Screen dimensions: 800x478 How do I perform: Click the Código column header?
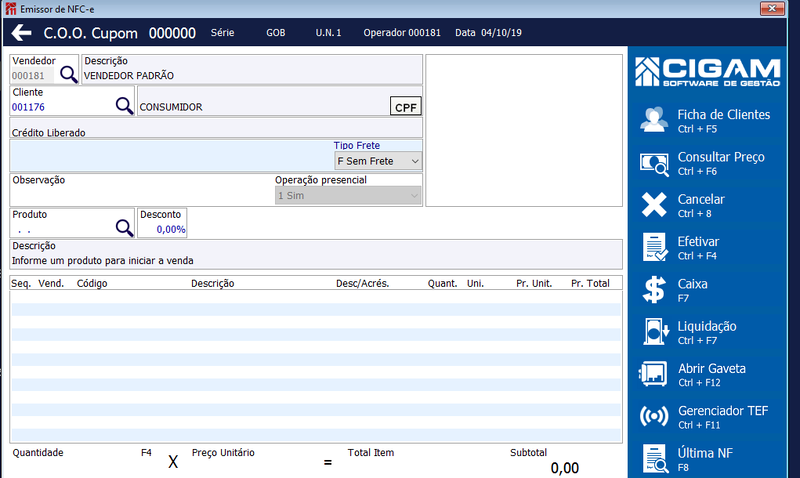point(92,283)
